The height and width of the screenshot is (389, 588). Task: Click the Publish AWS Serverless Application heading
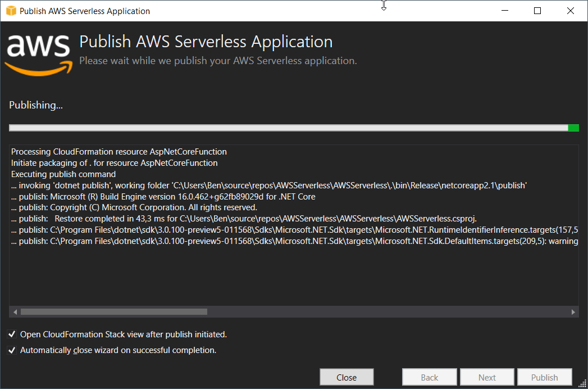point(206,42)
